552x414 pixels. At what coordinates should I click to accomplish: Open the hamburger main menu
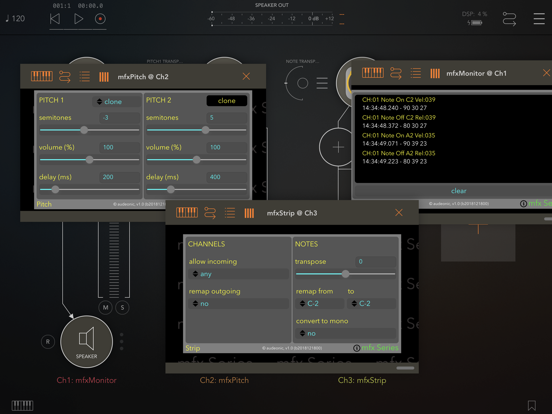[539, 19]
